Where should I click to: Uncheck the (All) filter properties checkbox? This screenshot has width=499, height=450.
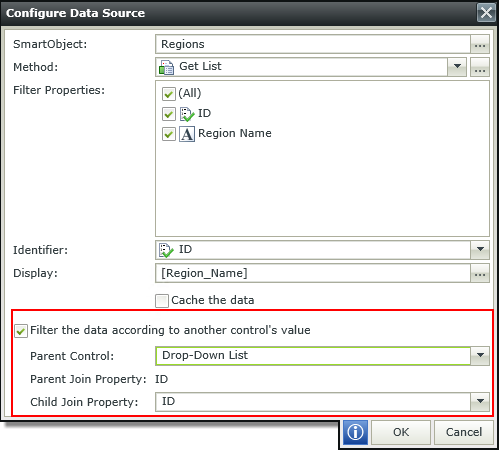169,94
